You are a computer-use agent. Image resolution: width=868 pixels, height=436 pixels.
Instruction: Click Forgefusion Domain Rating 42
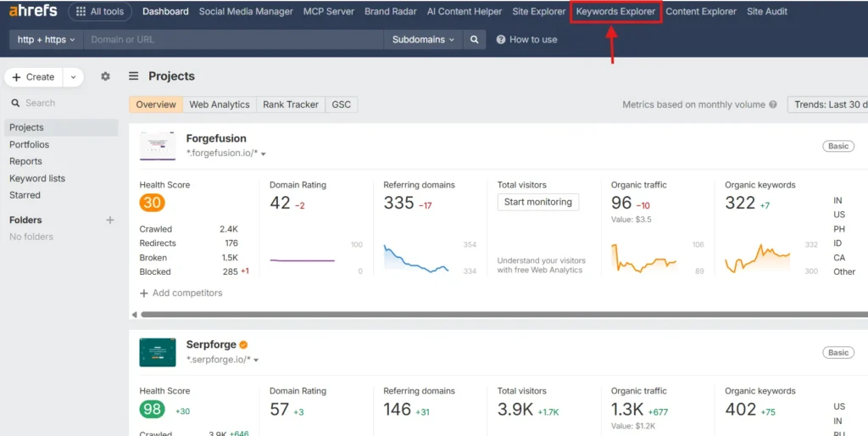pyautogui.click(x=280, y=203)
